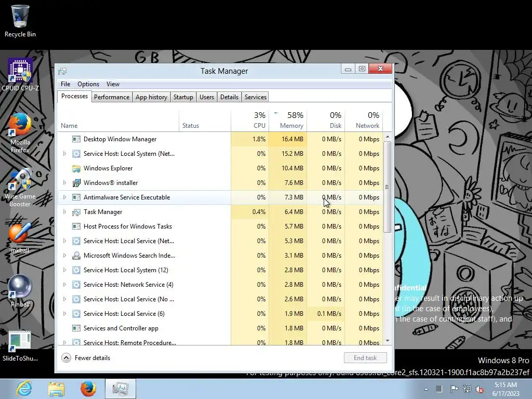Image resolution: width=532 pixels, height=399 pixels.
Task: Sort by the Network column header
Action: click(364, 121)
